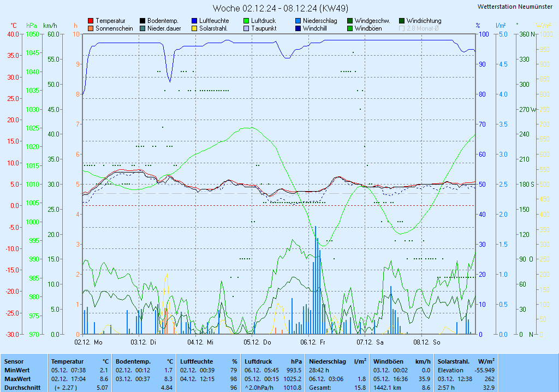This screenshot has width=559, height=392.
Task: Click the dark blue Windchill legend square
Action: point(298,28)
